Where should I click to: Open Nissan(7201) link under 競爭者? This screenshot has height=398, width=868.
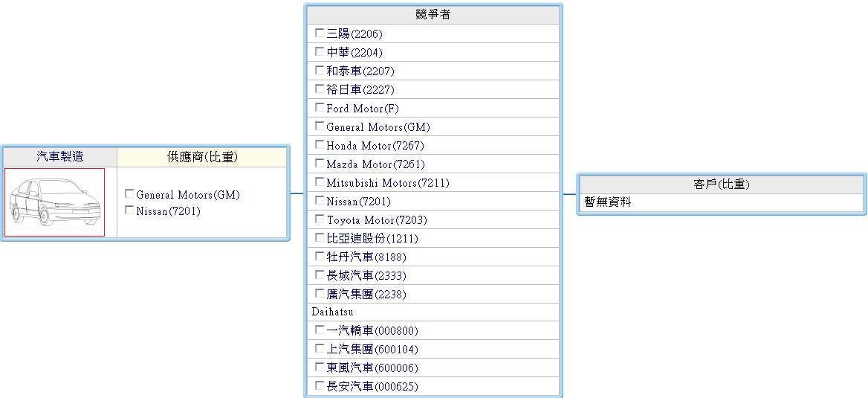coord(359,201)
